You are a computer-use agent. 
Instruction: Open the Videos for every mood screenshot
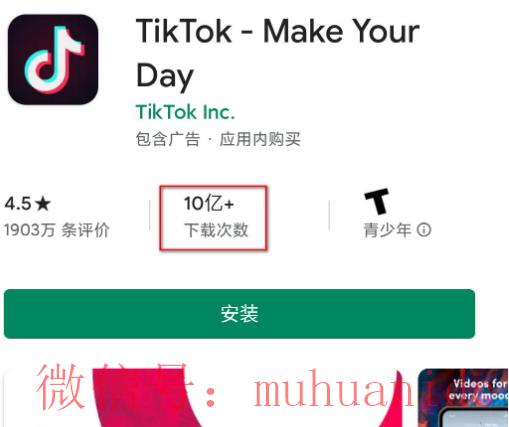[463, 398]
